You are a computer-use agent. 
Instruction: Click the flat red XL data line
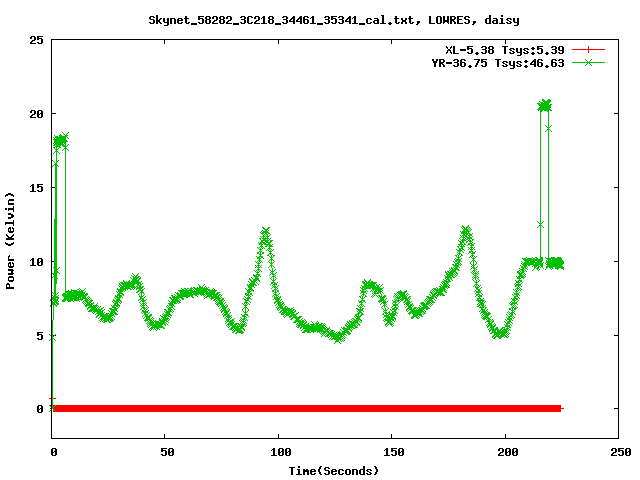coord(307,409)
